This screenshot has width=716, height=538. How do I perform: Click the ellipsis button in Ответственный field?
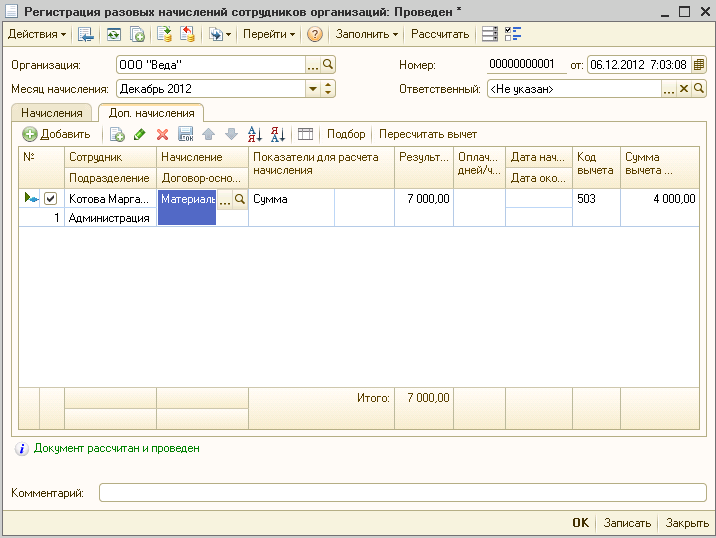click(669, 89)
